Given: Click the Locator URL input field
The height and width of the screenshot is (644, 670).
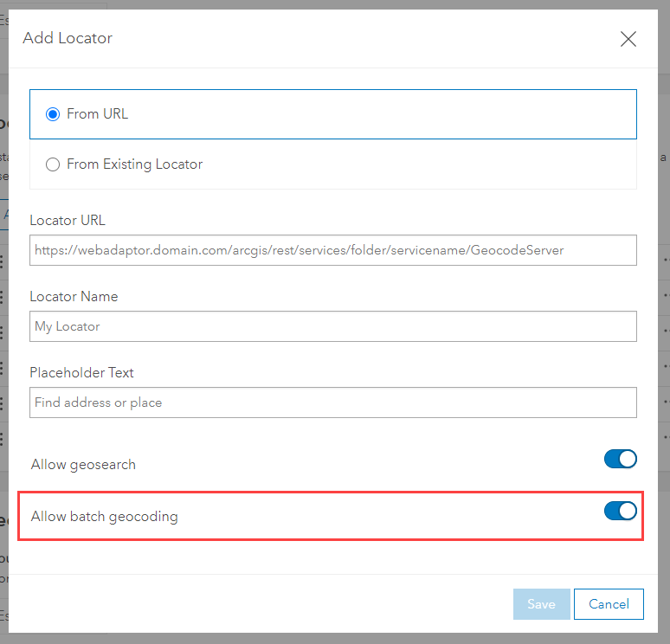Looking at the screenshot, I should 333,250.
